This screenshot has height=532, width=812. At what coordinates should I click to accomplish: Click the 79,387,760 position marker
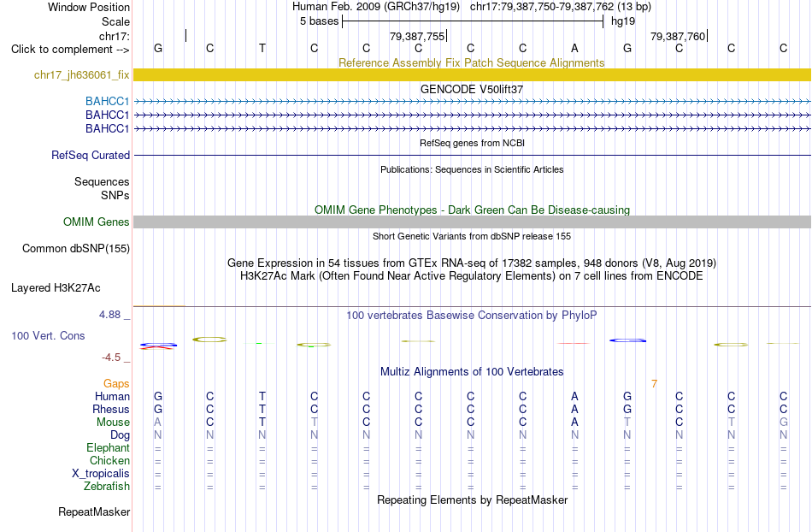tap(678, 36)
